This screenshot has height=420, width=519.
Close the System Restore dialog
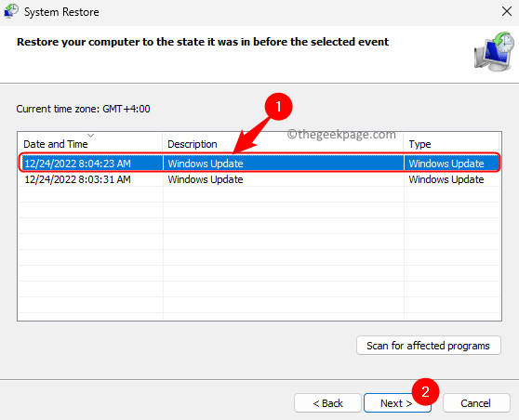tap(506, 11)
